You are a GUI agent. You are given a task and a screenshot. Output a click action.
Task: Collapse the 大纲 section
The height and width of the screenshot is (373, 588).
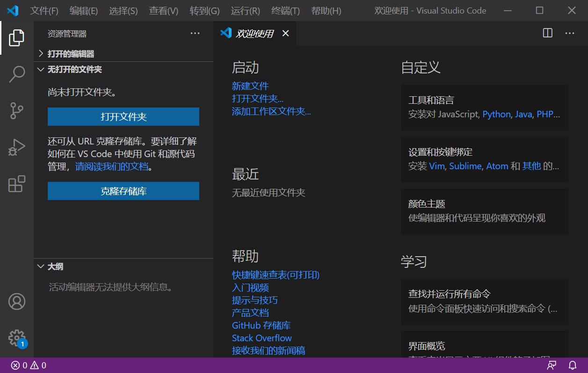123,266
